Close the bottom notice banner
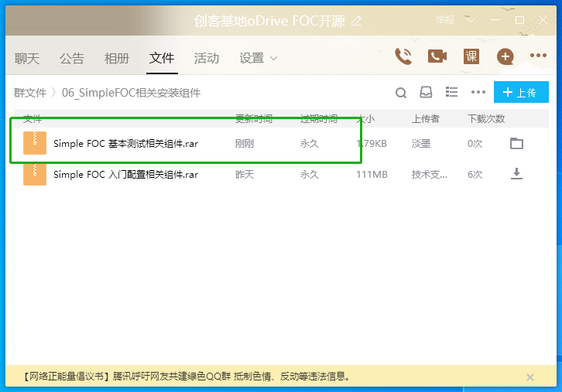The image size is (562, 392). coord(530,377)
